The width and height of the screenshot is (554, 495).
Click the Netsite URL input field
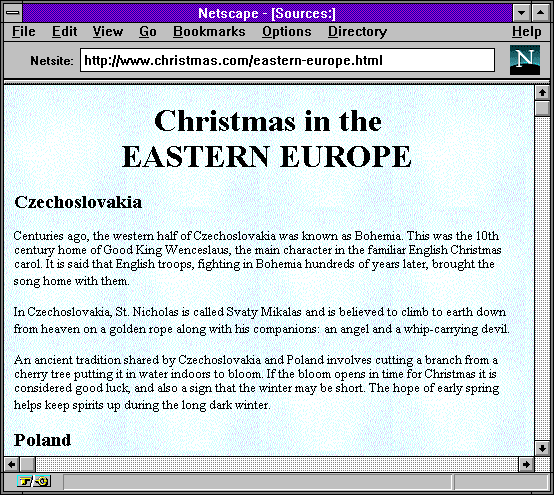click(287, 60)
